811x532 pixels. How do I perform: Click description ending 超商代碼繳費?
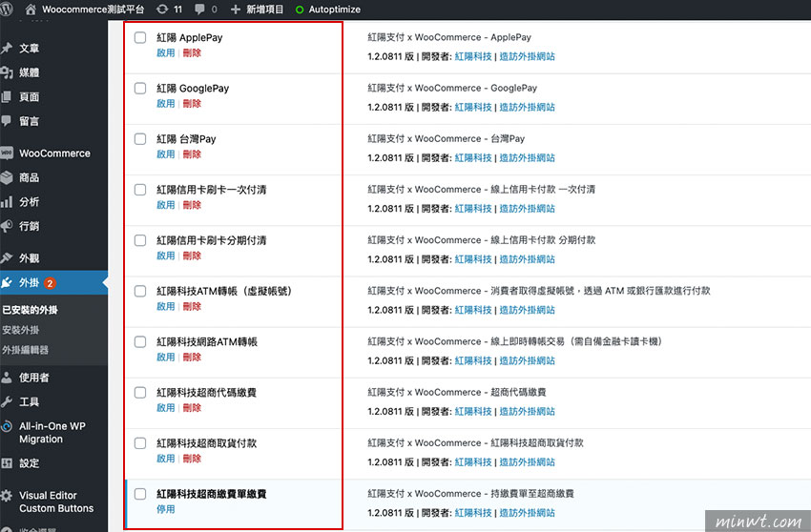coord(457,392)
